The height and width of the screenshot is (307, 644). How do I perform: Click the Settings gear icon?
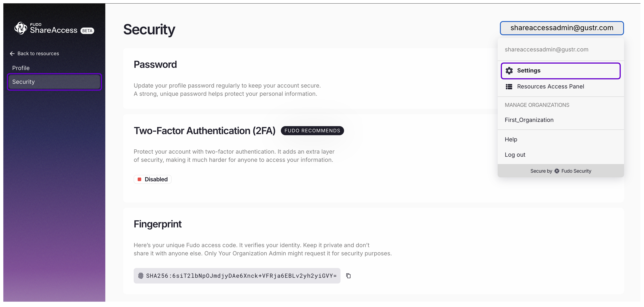click(509, 71)
